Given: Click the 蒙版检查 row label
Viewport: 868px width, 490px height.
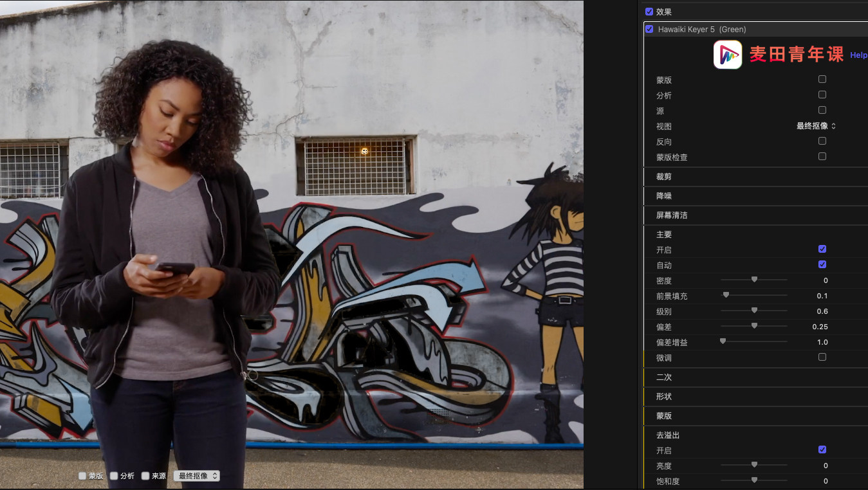Looking at the screenshot, I should [x=672, y=158].
